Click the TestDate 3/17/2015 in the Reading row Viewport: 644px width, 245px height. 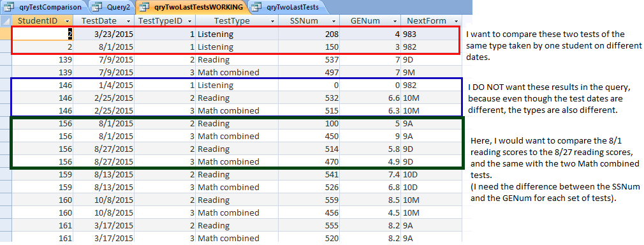(x=103, y=225)
